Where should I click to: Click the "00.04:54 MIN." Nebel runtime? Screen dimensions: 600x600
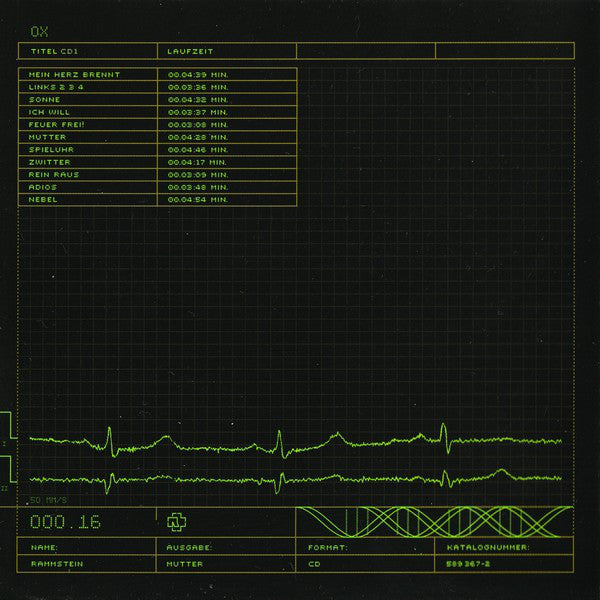point(198,200)
